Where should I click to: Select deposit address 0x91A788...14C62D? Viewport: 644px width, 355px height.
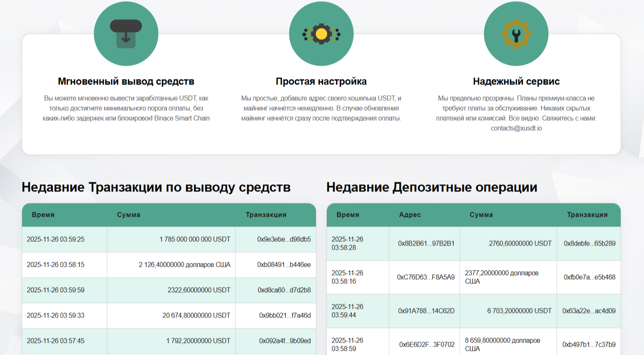tap(426, 311)
